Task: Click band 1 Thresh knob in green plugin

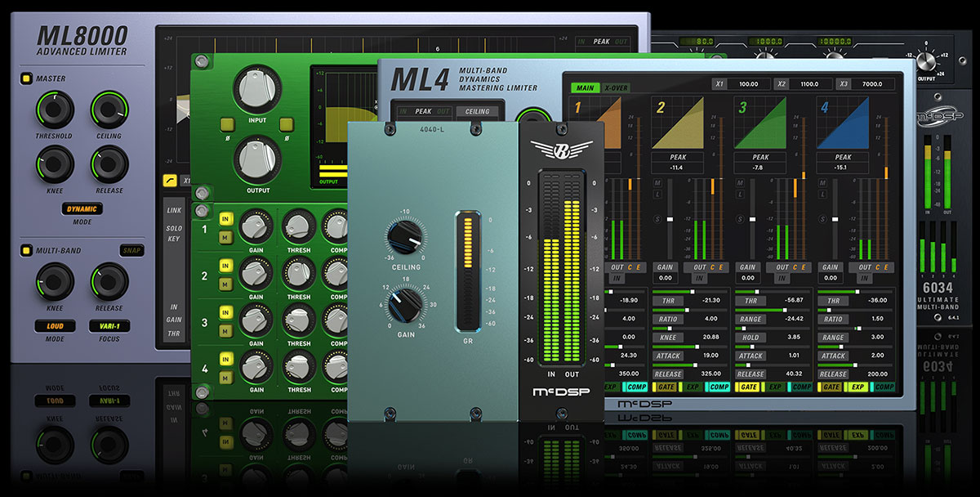Action: click(298, 226)
